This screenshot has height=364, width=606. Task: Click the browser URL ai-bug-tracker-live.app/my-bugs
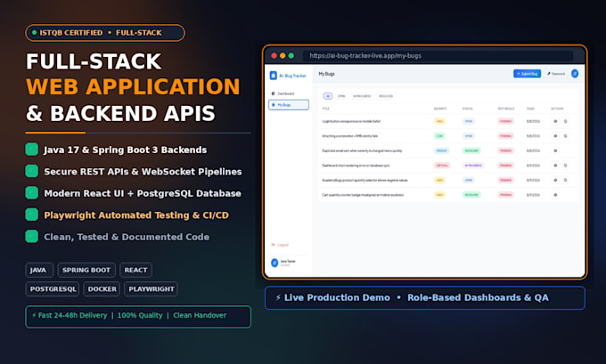[x=365, y=55]
